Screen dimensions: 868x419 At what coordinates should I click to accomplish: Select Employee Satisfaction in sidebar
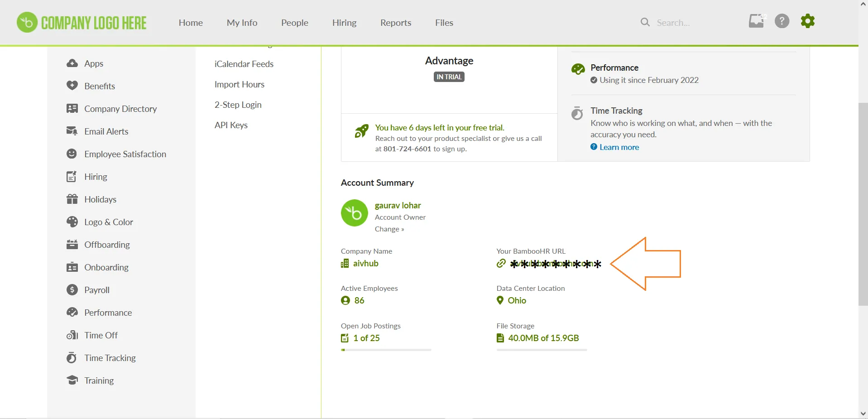(125, 154)
